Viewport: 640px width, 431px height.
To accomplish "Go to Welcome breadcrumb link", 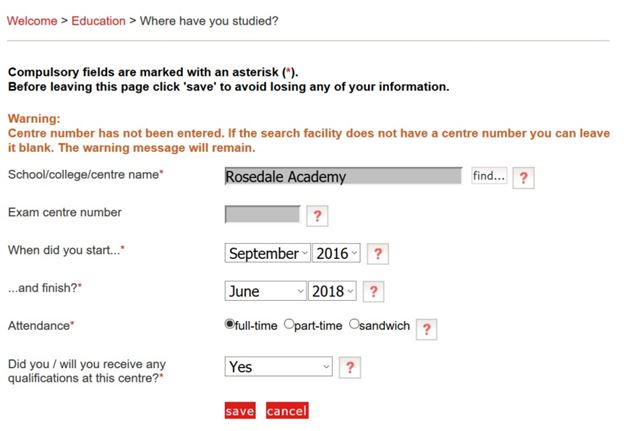I will point(32,21).
